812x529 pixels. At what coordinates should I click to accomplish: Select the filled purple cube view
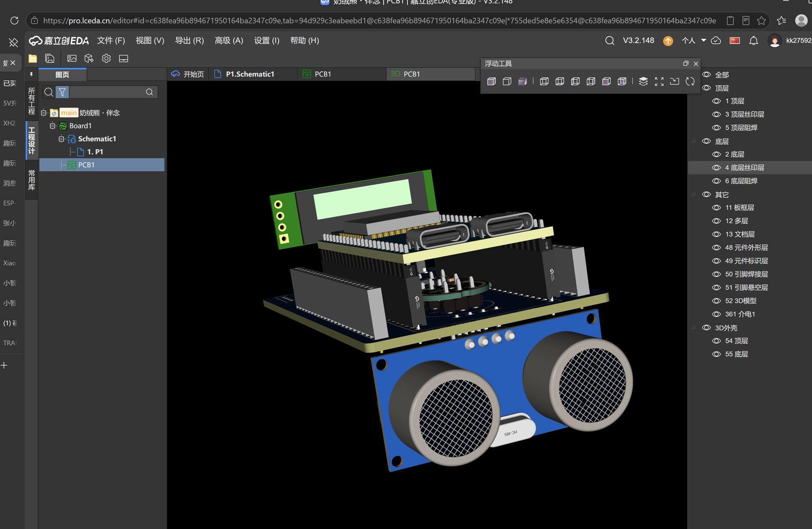pos(523,81)
